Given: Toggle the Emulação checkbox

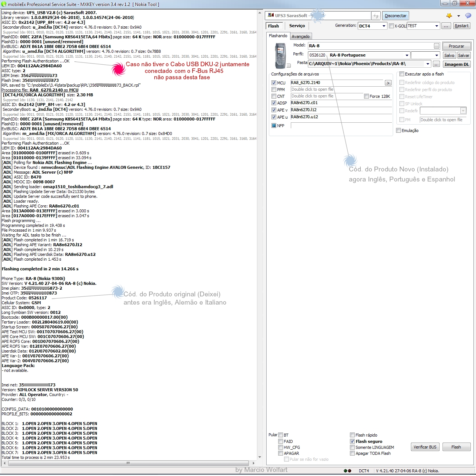Looking at the screenshot, I should coord(399,131).
